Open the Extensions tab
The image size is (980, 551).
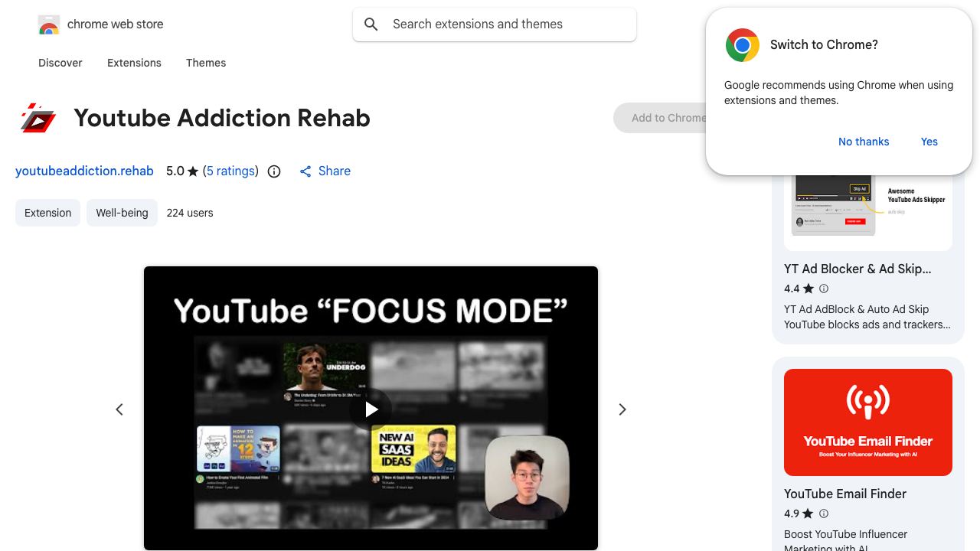tap(134, 63)
